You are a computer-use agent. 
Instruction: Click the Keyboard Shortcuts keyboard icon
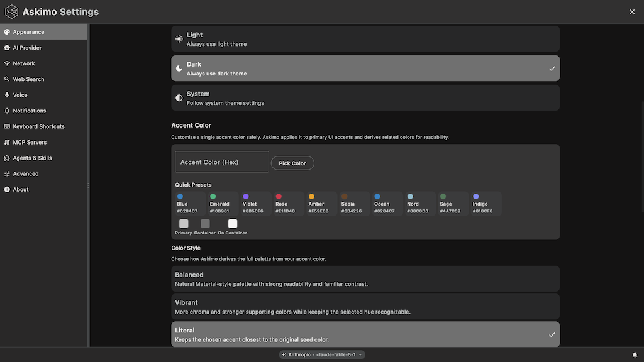pos(7,126)
